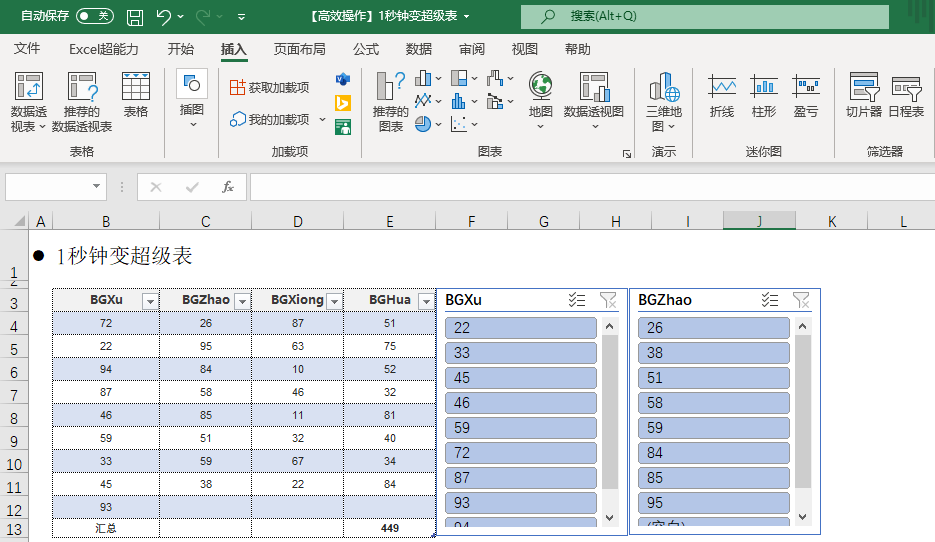Open Recommended Charts

[391, 101]
